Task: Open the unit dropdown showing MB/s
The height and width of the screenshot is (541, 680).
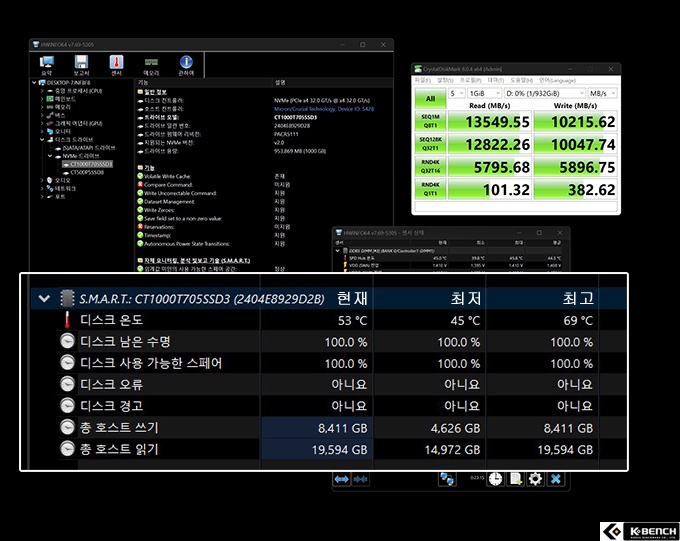Action: point(602,93)
